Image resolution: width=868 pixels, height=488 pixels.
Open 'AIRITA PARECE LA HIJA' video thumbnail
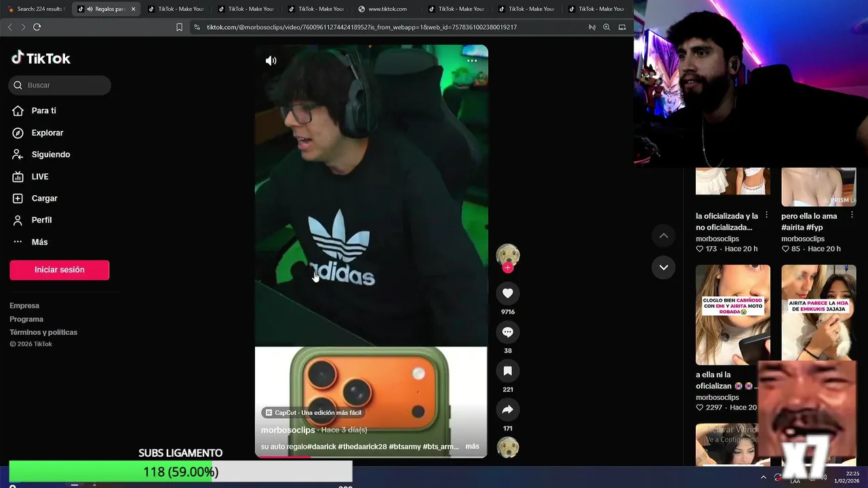[x=818, y=312]
